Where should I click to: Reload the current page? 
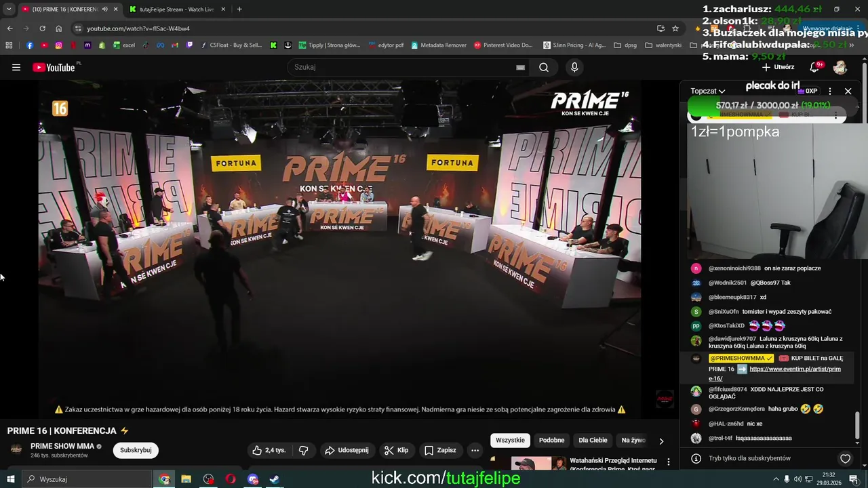point(42,28)
